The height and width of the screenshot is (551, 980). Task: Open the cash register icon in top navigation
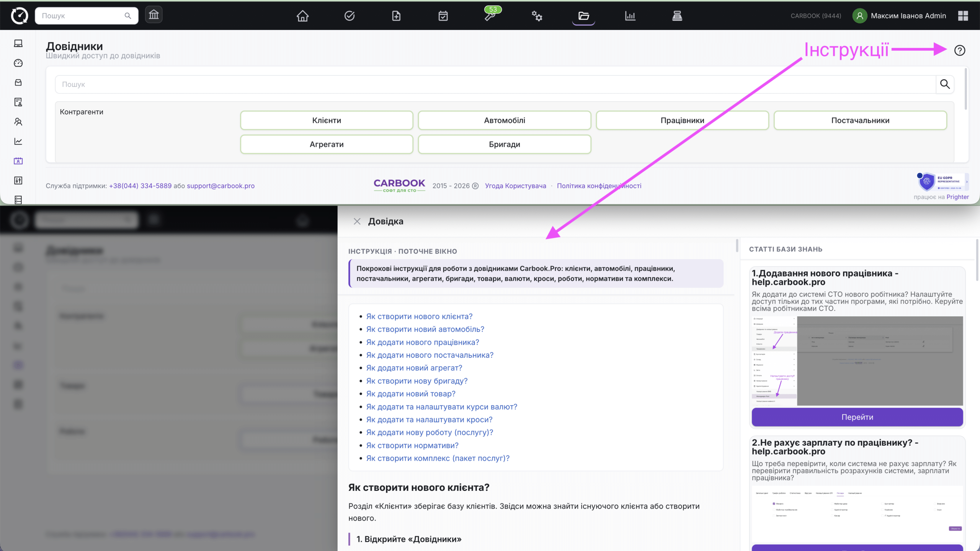[677, 16]
